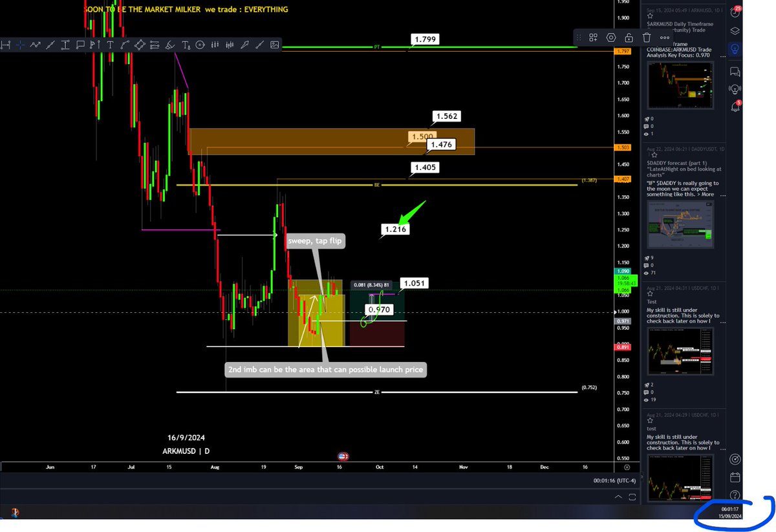
Task: Select the zigzag path drawing tool
Action: (35, 45)
